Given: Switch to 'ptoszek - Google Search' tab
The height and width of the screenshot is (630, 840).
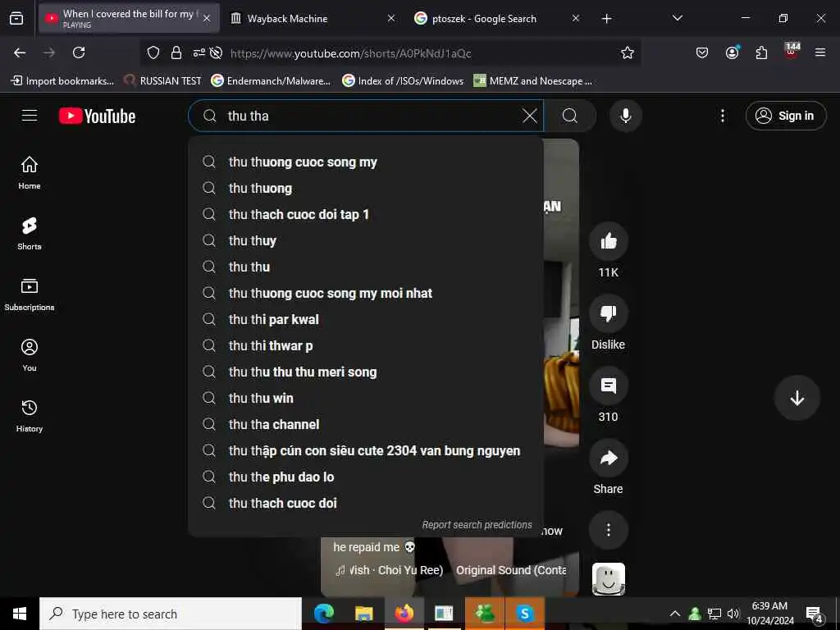Looking at the screenshot, I should coord(497,18).
